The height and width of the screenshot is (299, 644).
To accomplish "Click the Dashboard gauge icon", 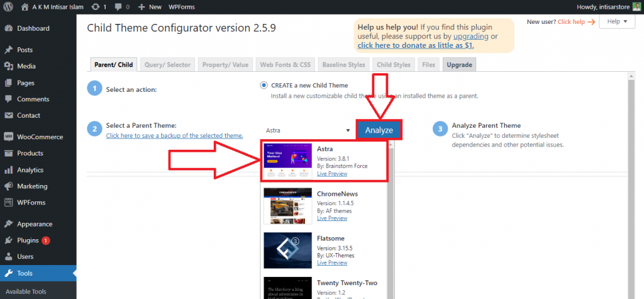I will pos(8,28).
